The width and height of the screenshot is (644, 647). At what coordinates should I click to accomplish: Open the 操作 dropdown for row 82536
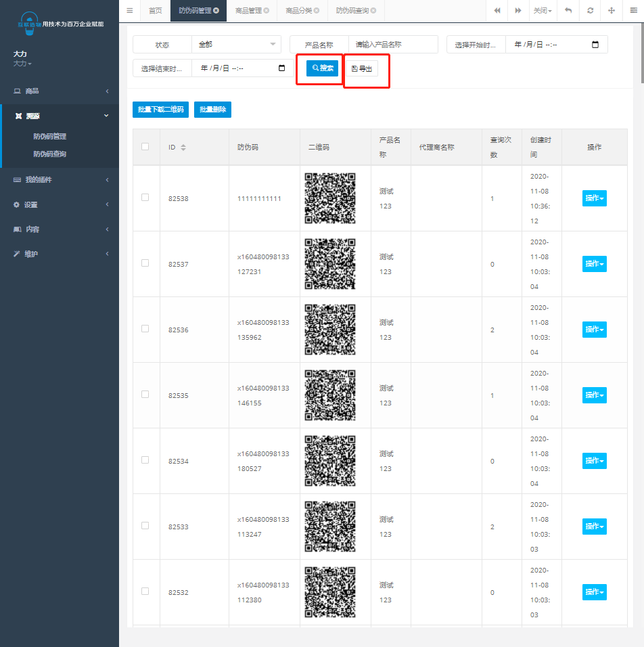pos(594,330)
